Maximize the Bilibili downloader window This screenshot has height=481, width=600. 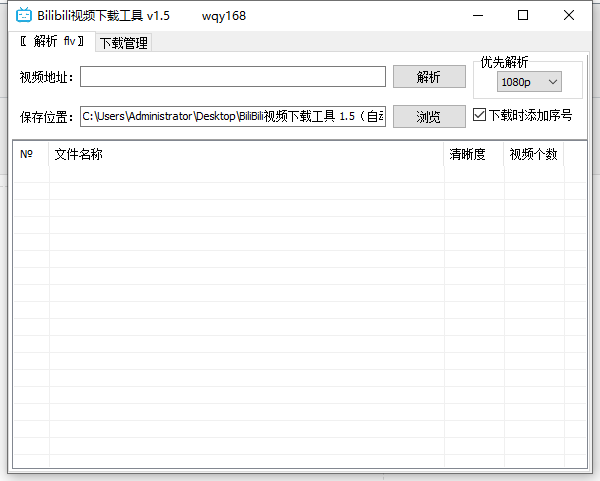pyautogui.click(x=523, y=16)
